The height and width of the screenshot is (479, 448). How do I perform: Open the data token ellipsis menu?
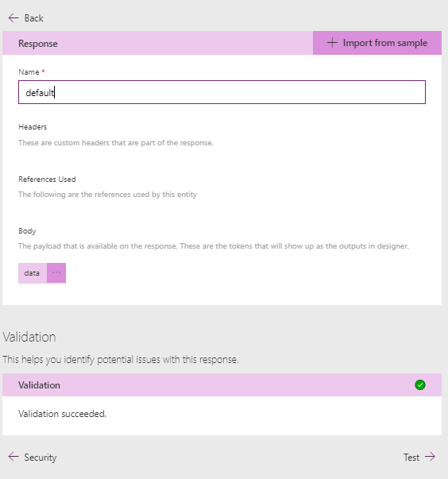point(56,272)
